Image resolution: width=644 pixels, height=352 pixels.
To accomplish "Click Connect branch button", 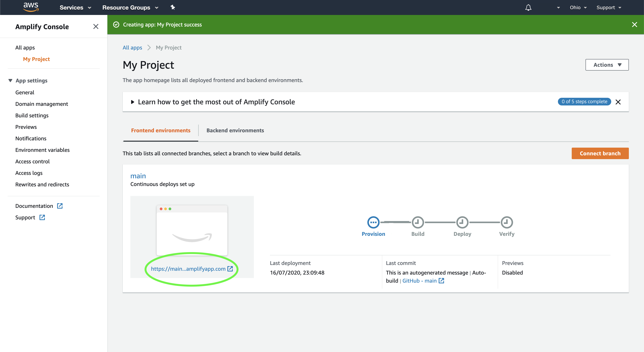I will coord(599,153).
